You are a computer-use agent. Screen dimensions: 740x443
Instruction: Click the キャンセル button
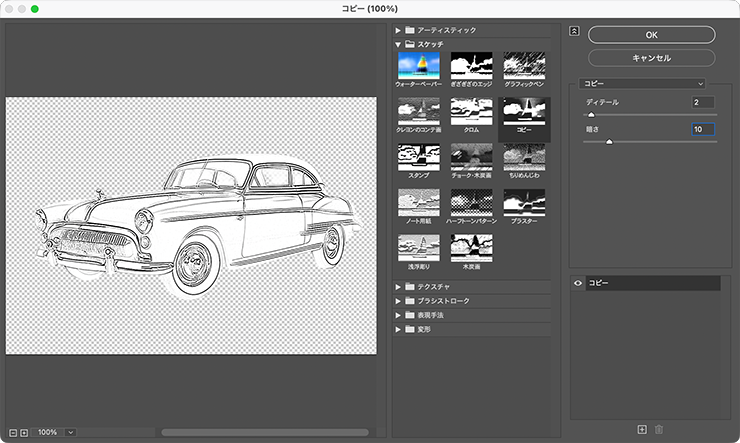(651, 58)
